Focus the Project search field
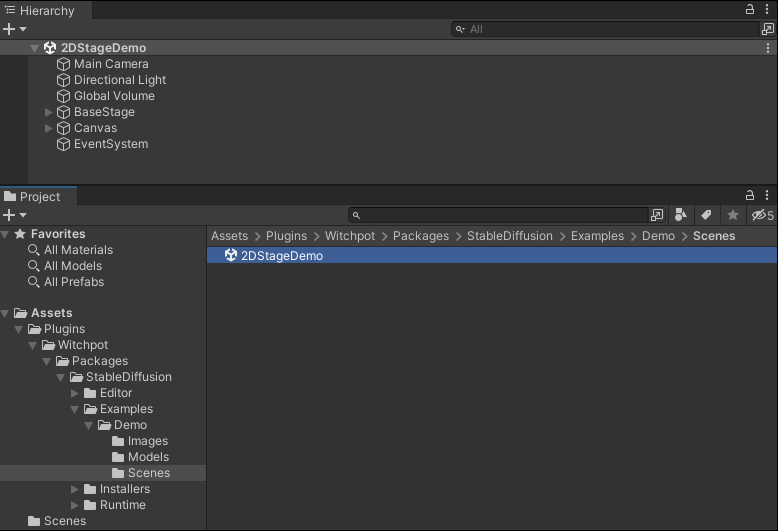The height and width of the screenshot is (531, 778). tap(498, 215)
